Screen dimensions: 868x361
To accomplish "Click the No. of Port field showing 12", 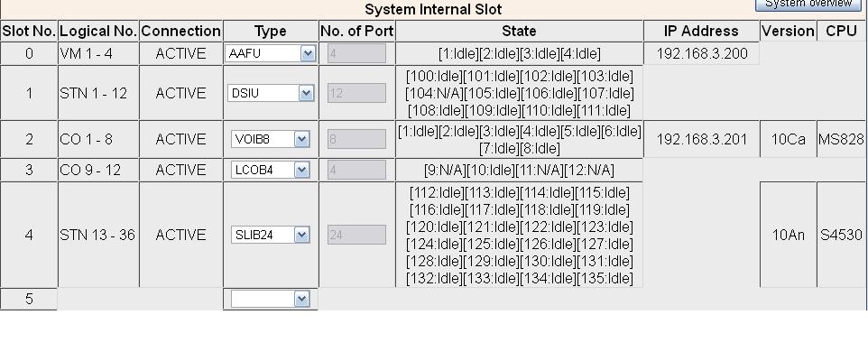I will click(345, 92).
